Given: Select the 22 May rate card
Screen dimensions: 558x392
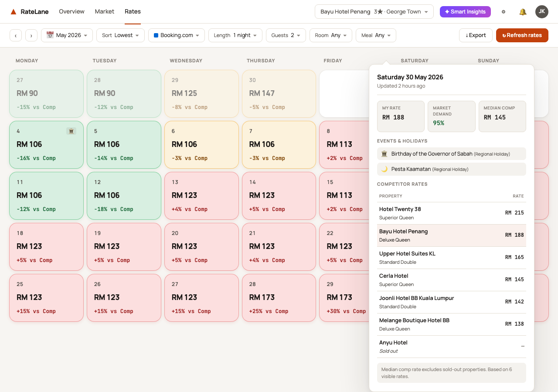Looking at the screenshot, I should coord(344,247).
